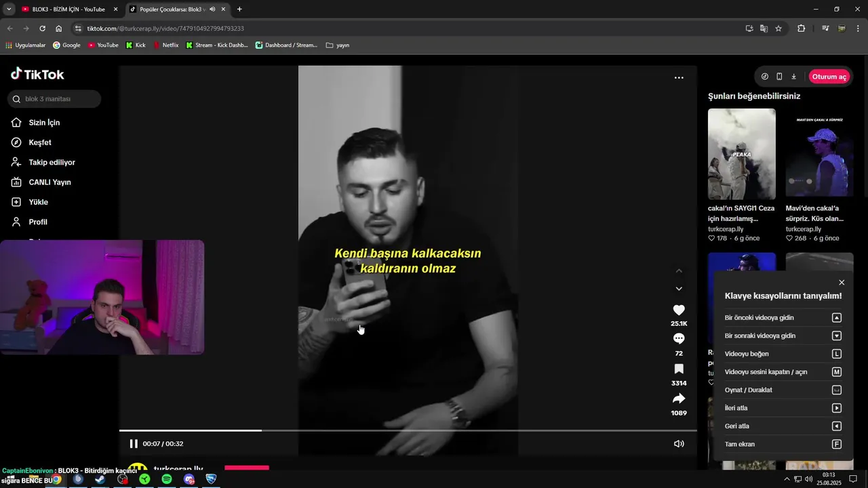The width and height of the screenshot is (868, 488).
Task: Click Oturum aç login button
Action: [x=829, y=77]
